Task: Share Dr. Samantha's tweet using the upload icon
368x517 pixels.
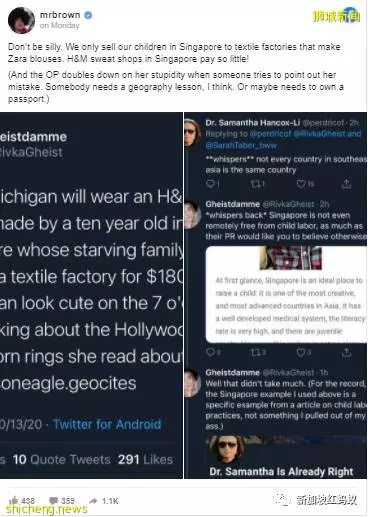Action: pos(347,184)
